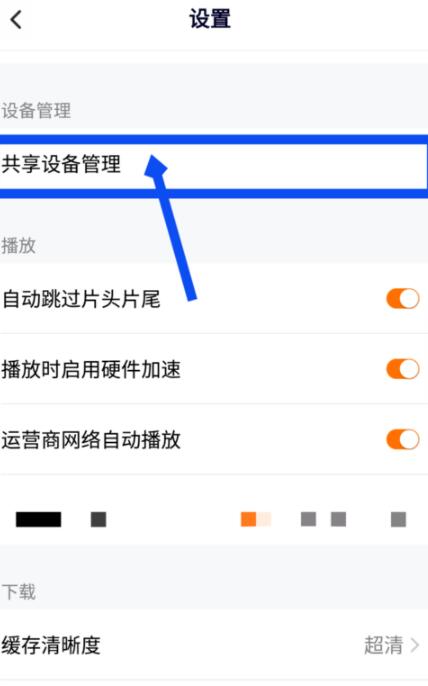
Task: Tap the 下载 section header
Action: (18, 592)
